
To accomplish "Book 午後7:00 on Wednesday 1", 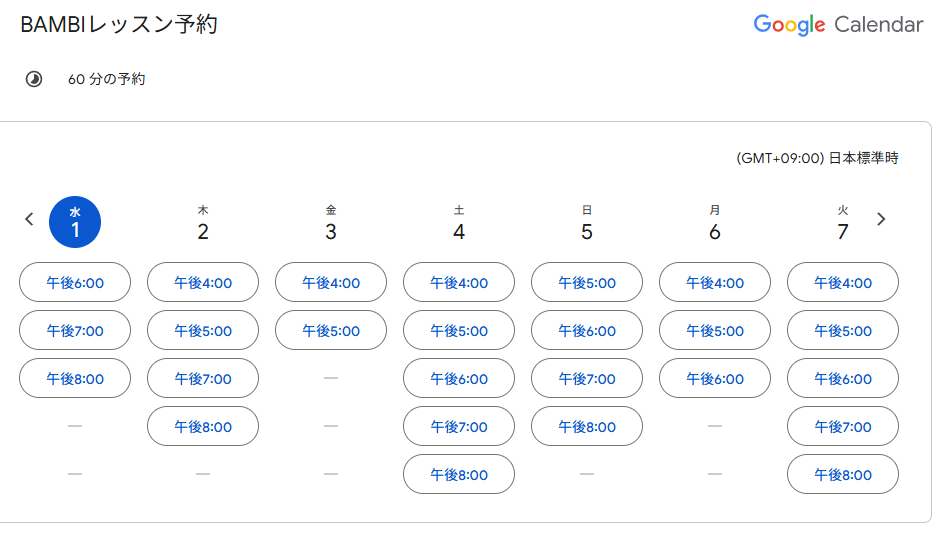I will 75,331.
